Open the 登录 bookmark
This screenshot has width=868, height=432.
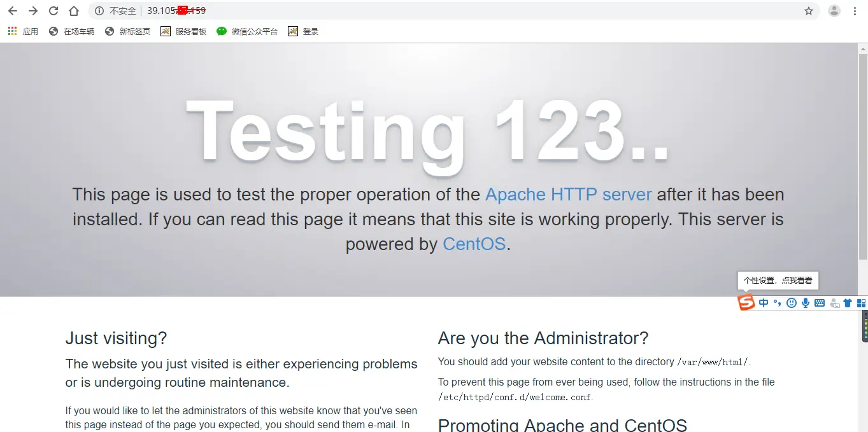[x=303, y=31]
